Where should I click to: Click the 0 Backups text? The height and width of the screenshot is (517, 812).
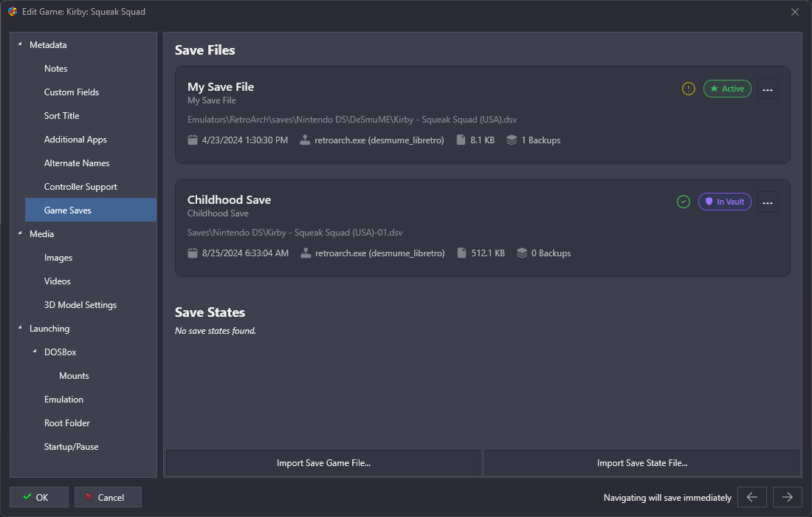pyautogui.click(x=551, y=253)
